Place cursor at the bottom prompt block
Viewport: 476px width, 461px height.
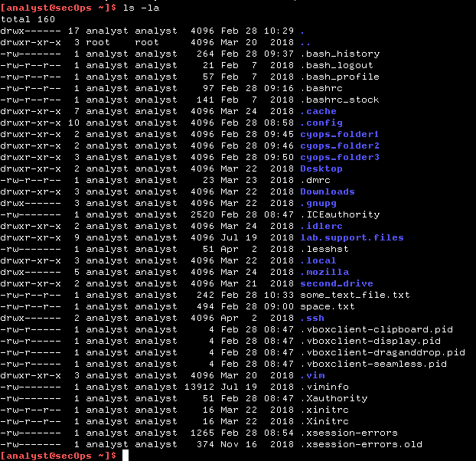coord(126,456)
